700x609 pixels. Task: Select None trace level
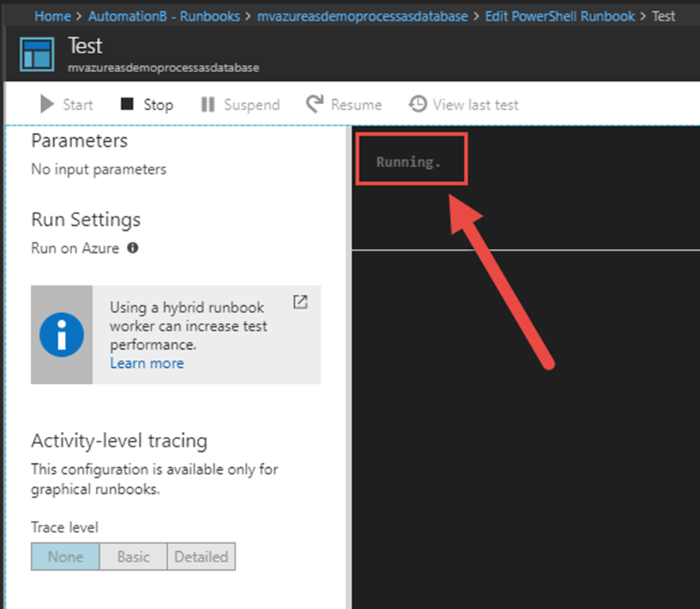tap(65, 557)
